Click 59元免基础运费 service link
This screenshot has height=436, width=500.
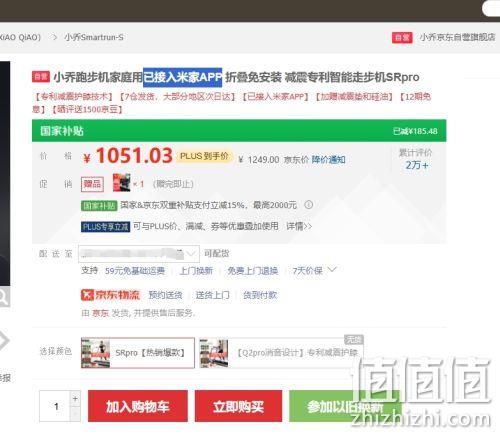[135, 271]
